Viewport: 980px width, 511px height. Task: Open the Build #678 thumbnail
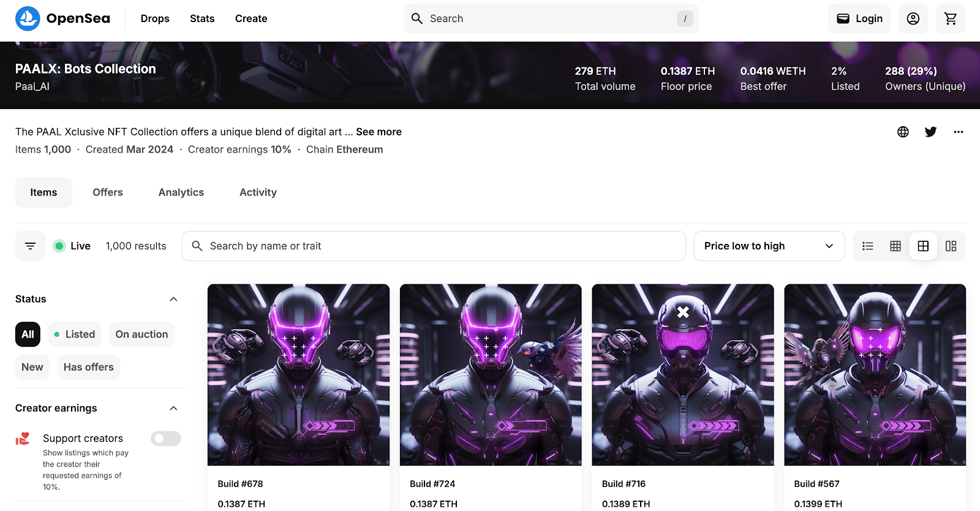(x=298, y=374)
